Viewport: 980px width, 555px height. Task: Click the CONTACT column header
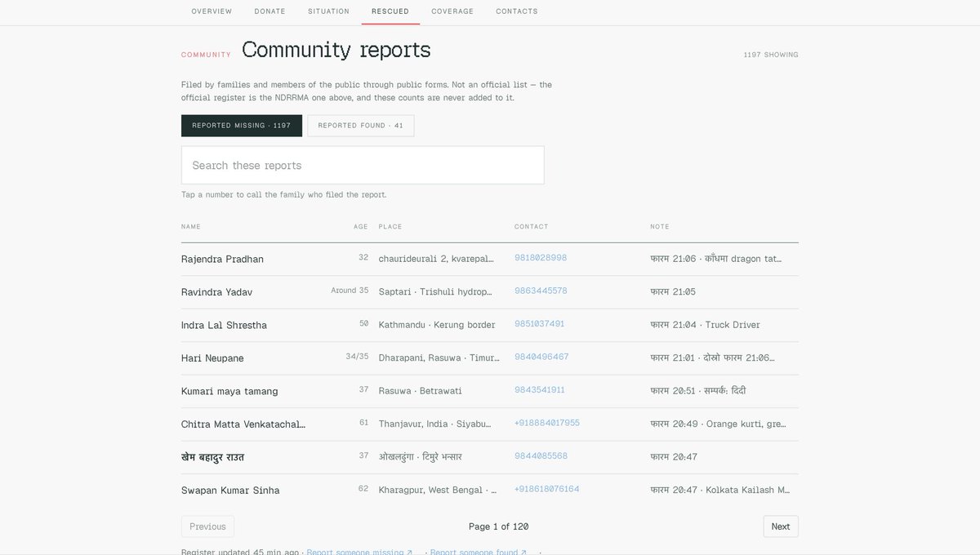(x=532, y=227)
